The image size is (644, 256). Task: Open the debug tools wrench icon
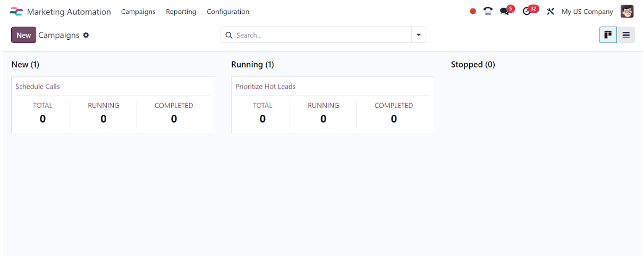click(x=550, y=11)
